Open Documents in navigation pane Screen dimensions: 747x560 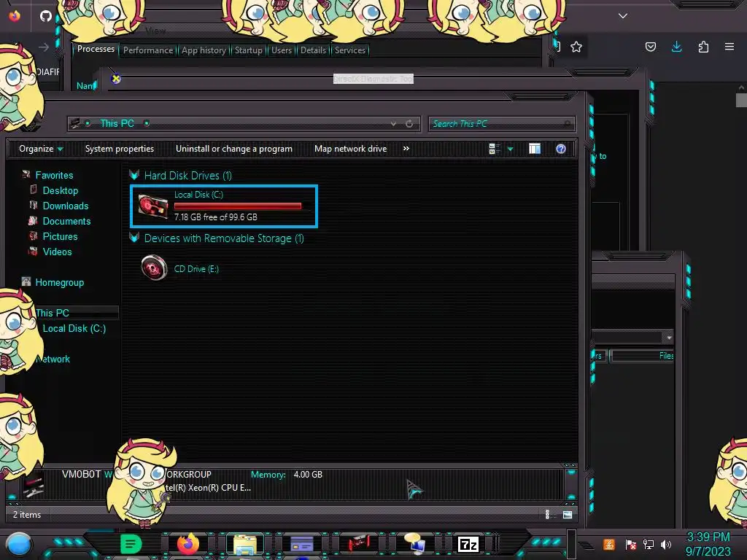point(66,221)
